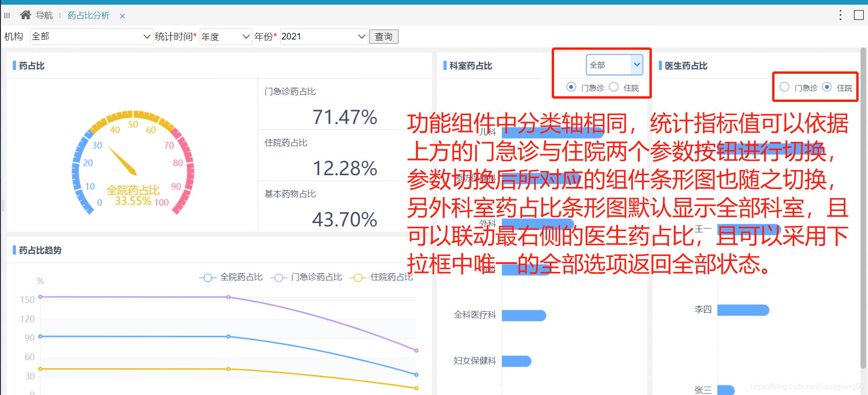Click the 药占比趋势 panel title
Screen dimensions: 868x395
[x=40, y=250]
